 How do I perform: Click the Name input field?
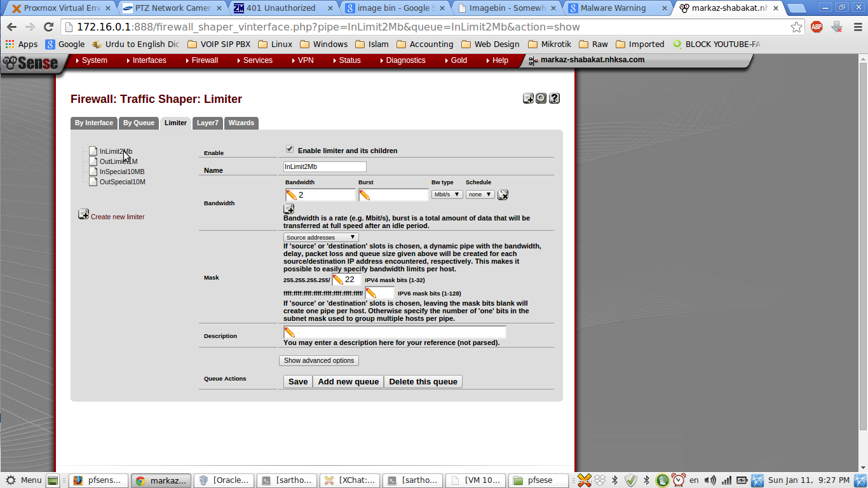pos(325,166)
